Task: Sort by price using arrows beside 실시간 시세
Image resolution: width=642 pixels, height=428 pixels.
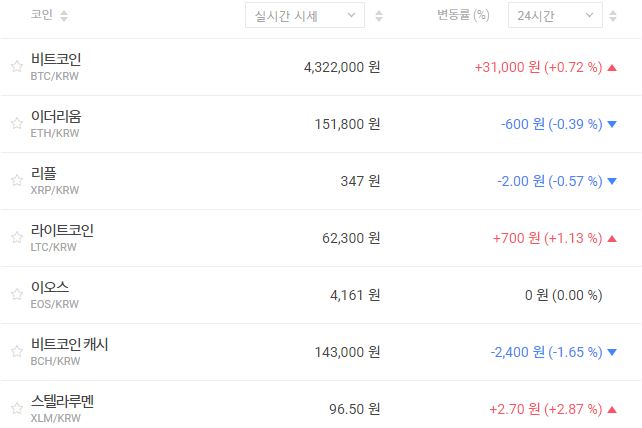Action: click(378, 16)
